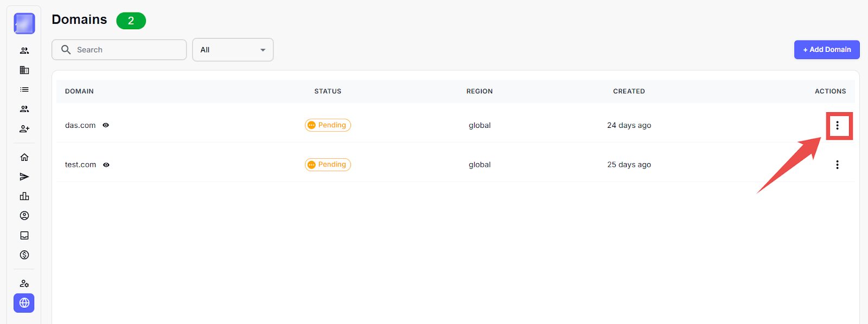The width and height of the screenshot is (868, 324).
Task: Click the Add Domain button
Action: click(x=826, y=49)
